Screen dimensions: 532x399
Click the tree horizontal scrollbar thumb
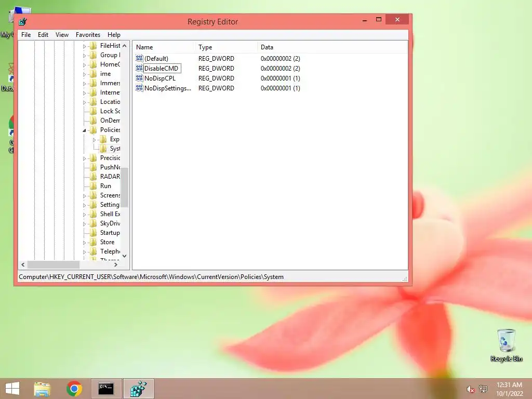tap(54, 264)
